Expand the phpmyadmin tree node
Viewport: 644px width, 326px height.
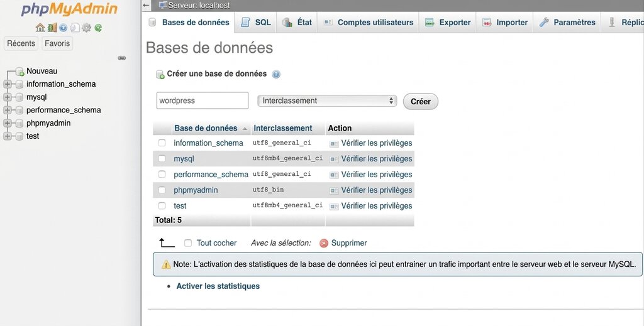(8, 123)
